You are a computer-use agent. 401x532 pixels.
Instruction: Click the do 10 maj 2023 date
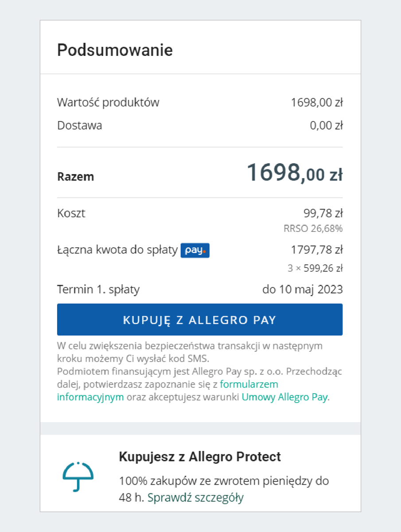tap(303, 289)
